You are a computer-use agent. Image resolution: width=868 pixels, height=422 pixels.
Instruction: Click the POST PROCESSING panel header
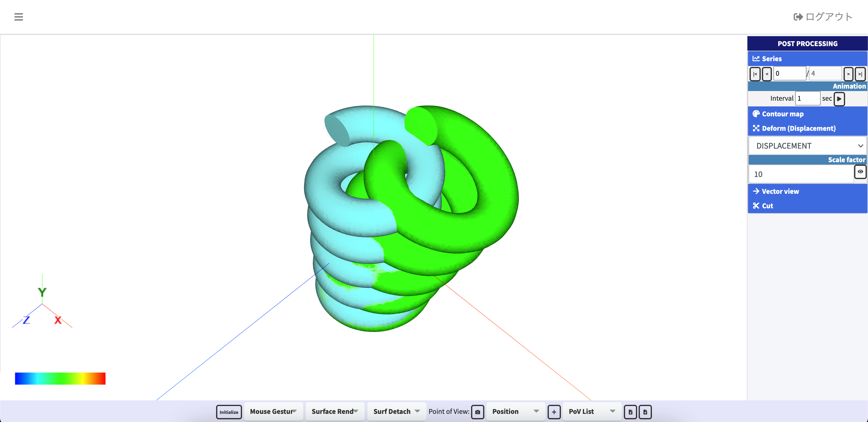click(807, 43)
